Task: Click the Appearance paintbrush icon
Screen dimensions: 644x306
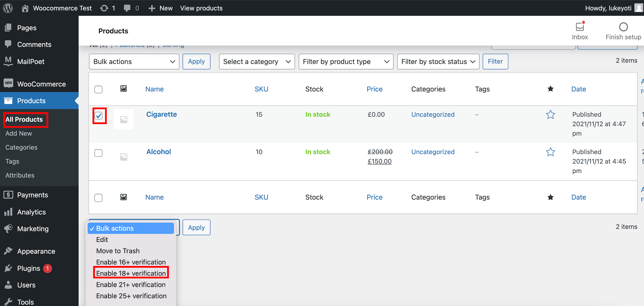Action: (x=8, y=251)
